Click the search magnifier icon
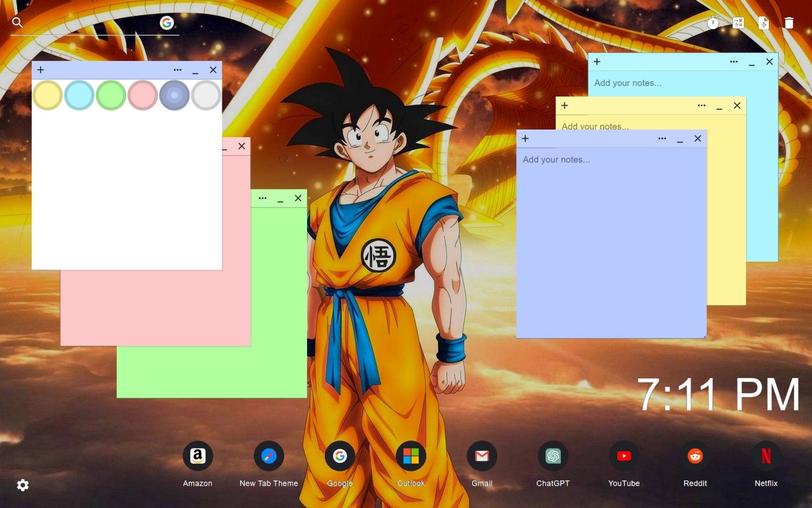Screen dimensions: 812x508 [18, 23]
